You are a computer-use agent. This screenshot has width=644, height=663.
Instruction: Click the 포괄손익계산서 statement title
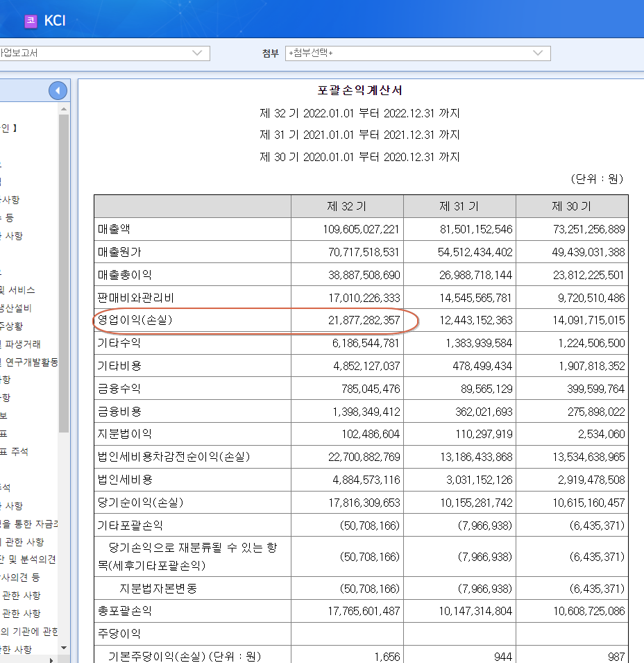(x=359, y=90)
